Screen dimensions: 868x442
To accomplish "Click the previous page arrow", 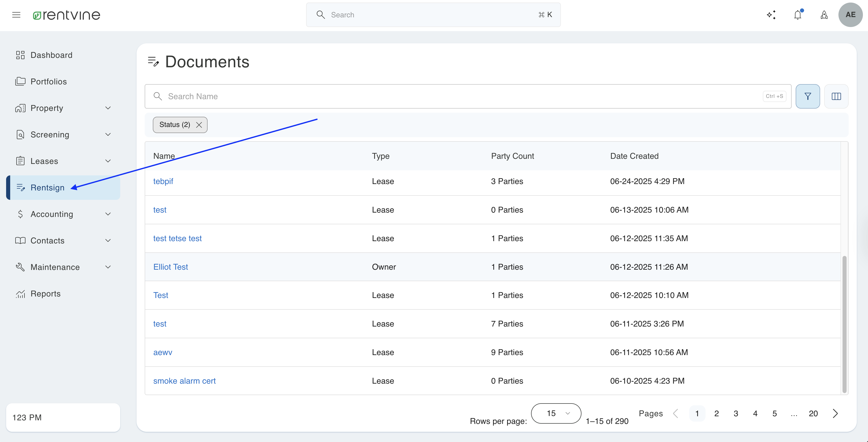I will [x=676, y=413].
